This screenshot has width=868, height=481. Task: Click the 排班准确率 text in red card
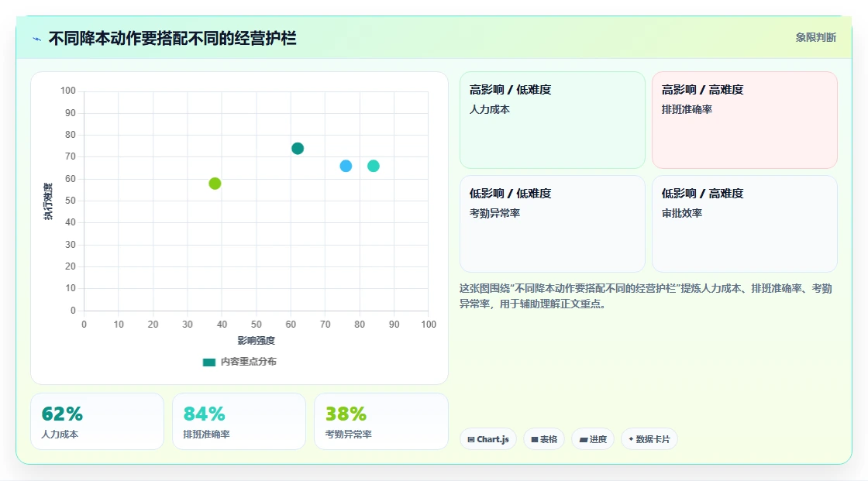[x=687, y=109]
